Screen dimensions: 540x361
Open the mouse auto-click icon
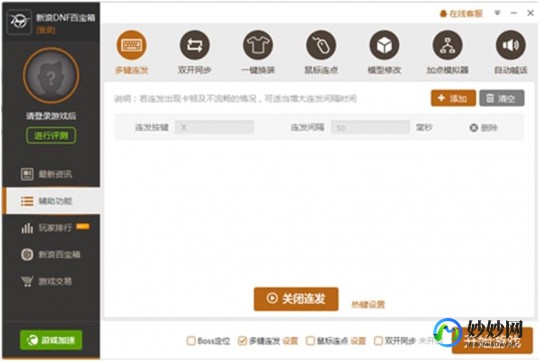pos(321,45)
